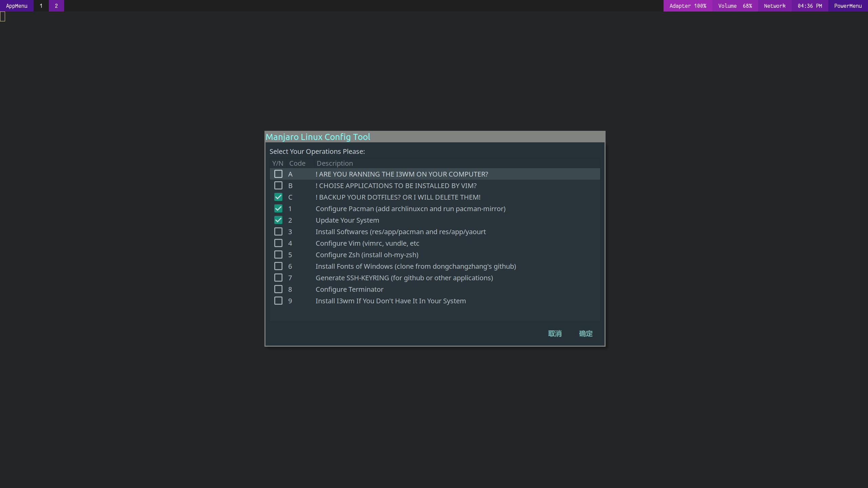
Task: Enable checkbox 5 for Configure Zsh
Action: pyautogui.click(x=278, y=255)
